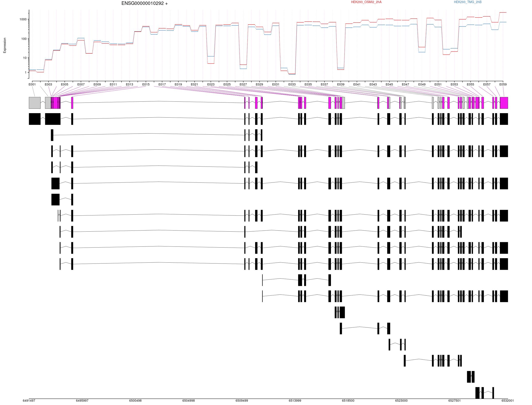Click genomic coordinate 6523000
This screenshot has height=405, width=532.
coord(401,401)
